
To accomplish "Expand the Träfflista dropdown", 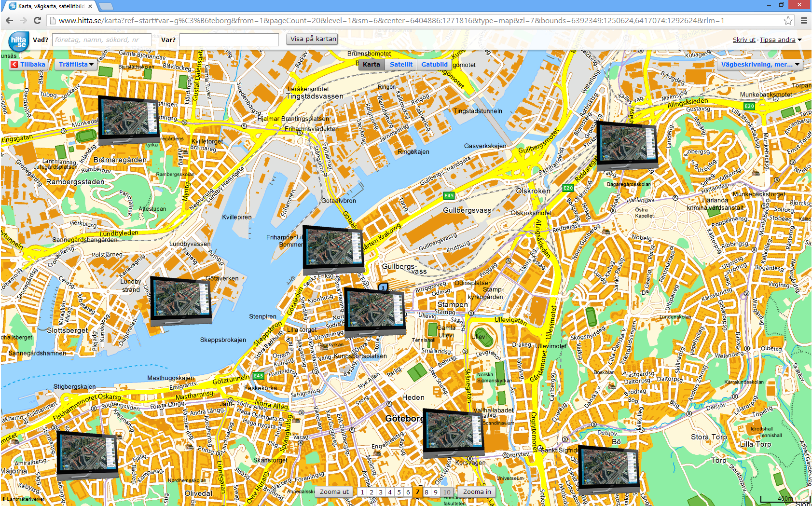I will point(76,65).
